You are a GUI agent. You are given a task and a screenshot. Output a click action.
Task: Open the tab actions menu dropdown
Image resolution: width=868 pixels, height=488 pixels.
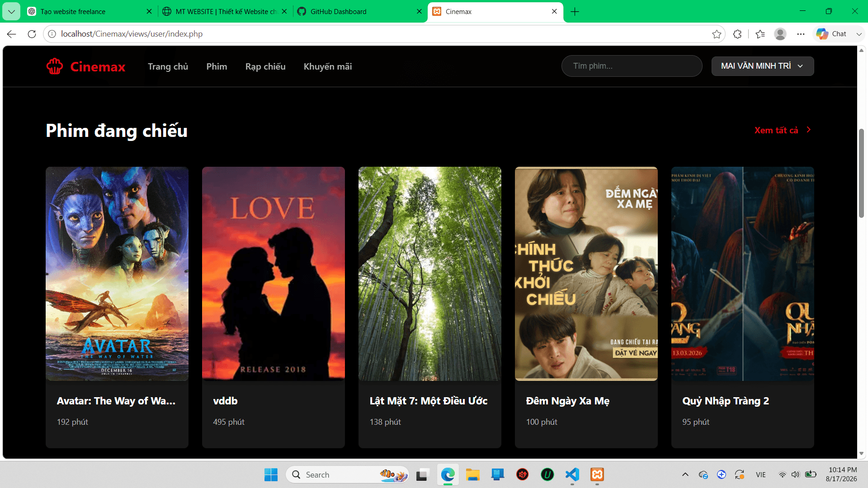11,12
